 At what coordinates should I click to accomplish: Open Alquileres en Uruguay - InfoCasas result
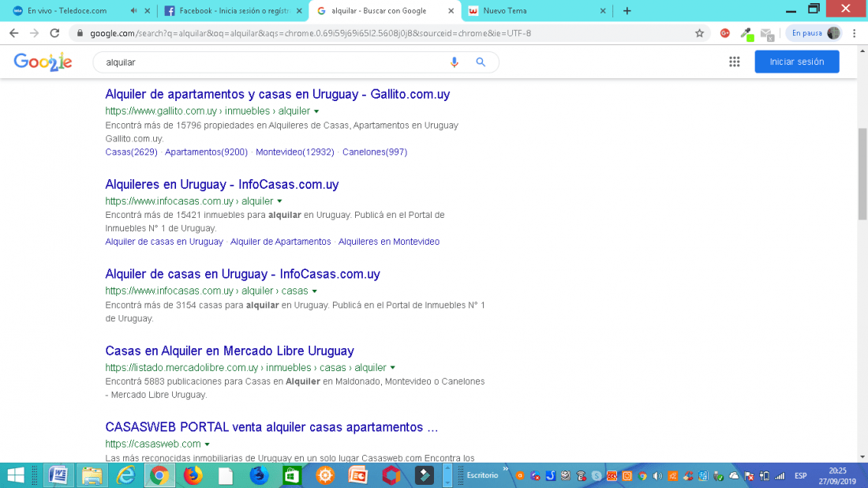pyautogui.click(x=222, y=185)
